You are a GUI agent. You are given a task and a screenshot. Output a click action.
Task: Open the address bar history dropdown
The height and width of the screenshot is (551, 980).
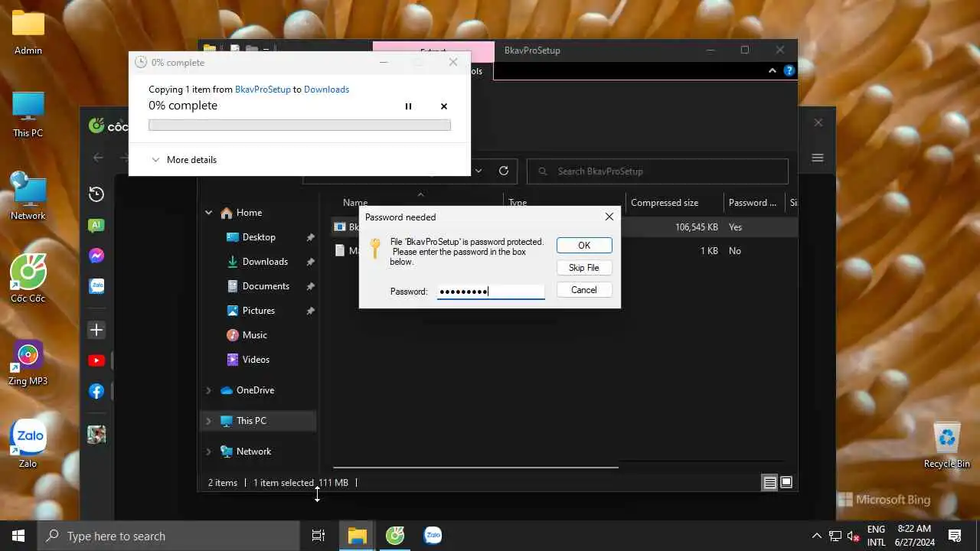[479, 171]
